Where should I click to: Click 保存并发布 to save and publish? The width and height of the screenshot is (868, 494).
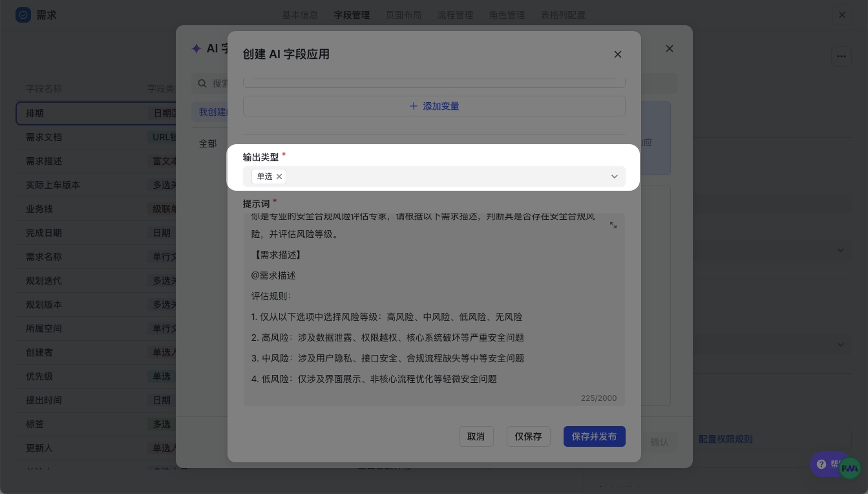[x=595, y=436]
